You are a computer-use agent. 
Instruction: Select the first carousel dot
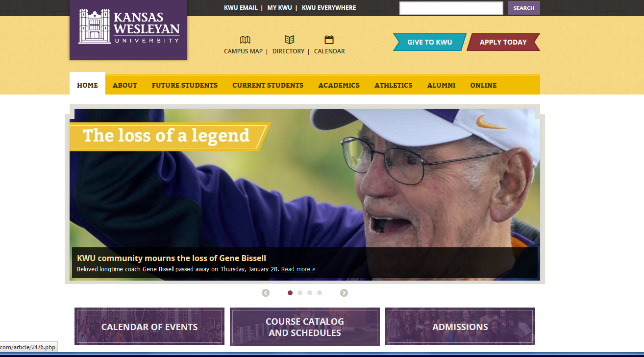click(290, 293)
